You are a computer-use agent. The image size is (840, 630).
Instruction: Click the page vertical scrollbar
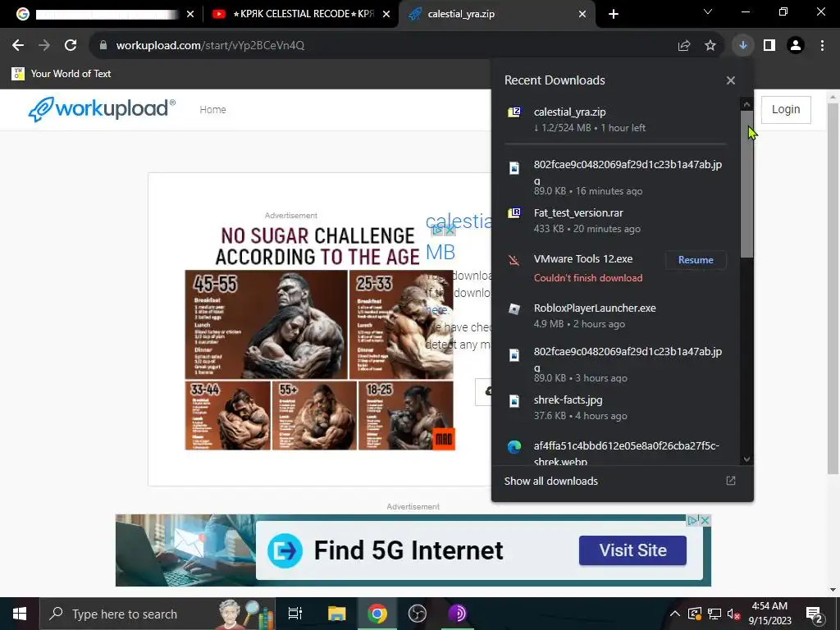point(833,290)
